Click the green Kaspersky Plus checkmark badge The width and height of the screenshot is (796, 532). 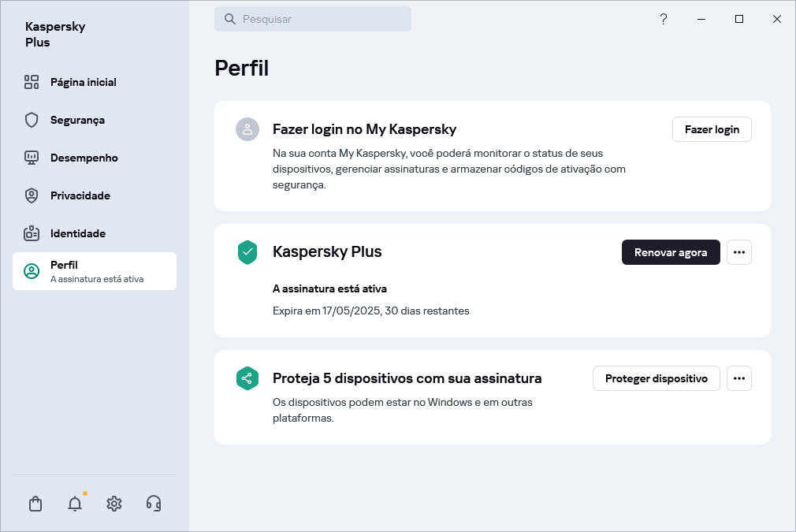[x=247, y=252]
